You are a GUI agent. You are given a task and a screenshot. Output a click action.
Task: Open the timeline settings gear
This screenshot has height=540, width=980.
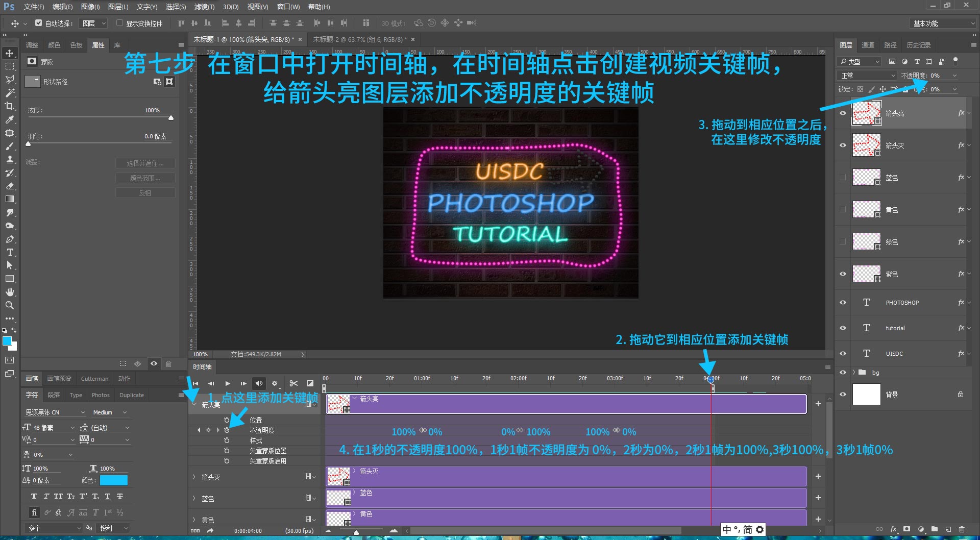pyautogui.click(x=275, y=383)
